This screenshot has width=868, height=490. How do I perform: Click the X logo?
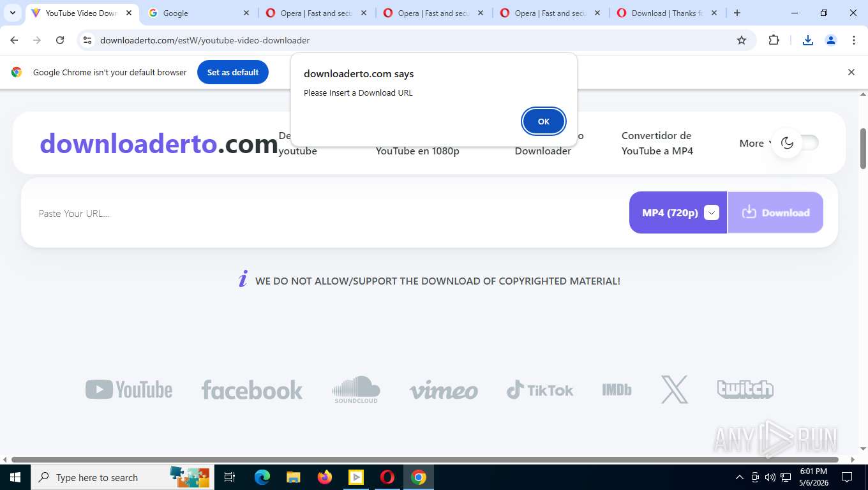tap(675, 389)
